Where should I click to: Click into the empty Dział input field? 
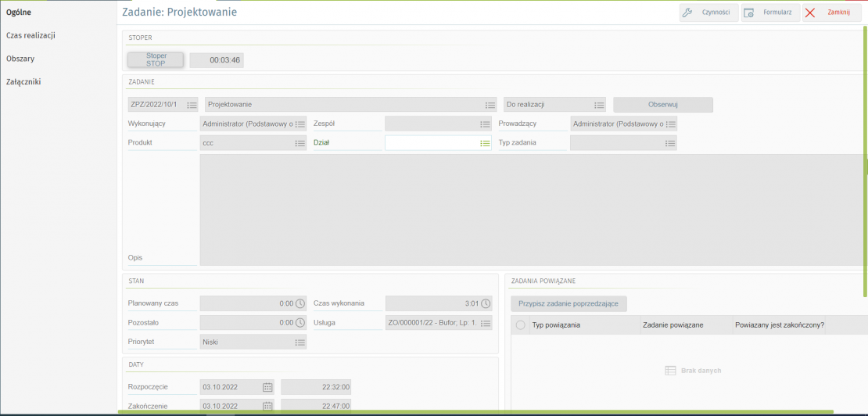coord(431,143)
